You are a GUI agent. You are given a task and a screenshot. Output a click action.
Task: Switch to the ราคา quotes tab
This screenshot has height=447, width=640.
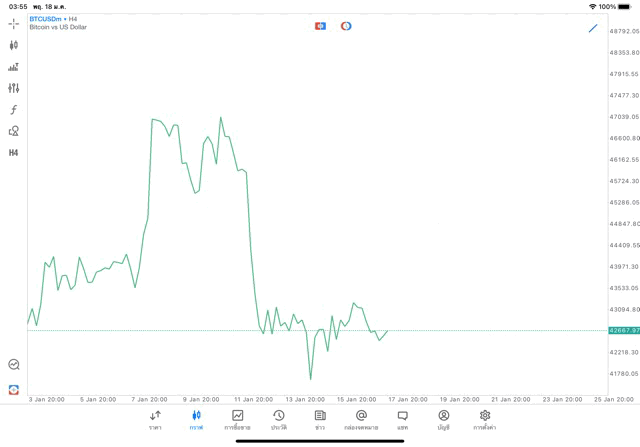coord(155,420)
